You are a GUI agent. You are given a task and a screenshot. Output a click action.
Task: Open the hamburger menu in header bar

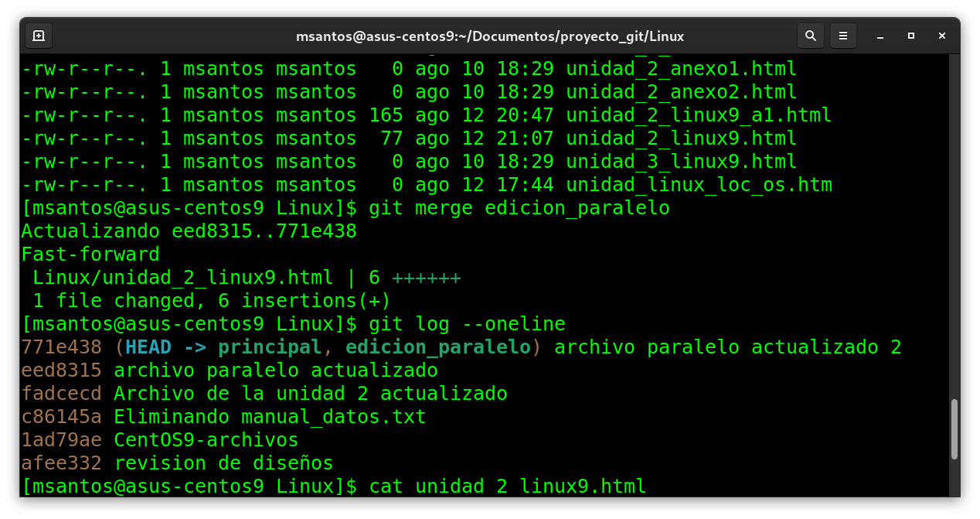pos(843,36)
